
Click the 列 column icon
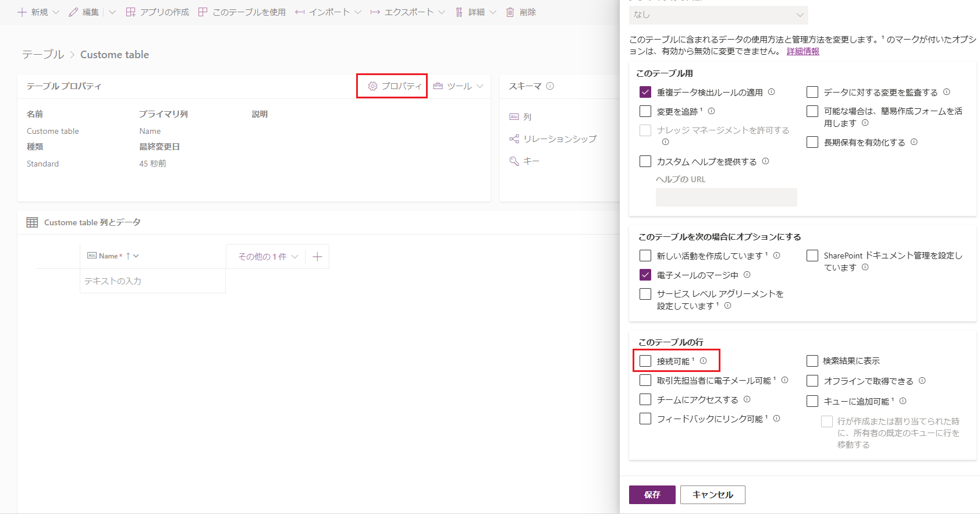click(514, 117)
